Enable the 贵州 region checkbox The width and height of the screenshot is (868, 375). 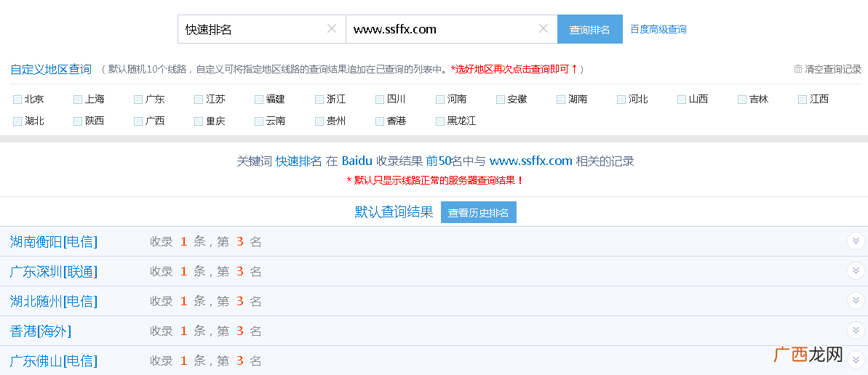pos(319,121)
